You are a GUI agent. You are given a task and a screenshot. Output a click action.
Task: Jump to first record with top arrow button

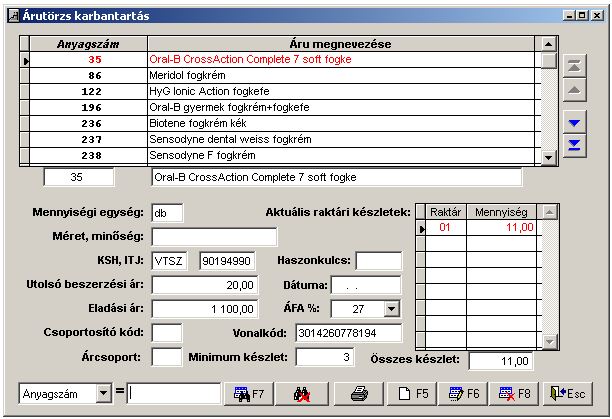click(575, 66)
